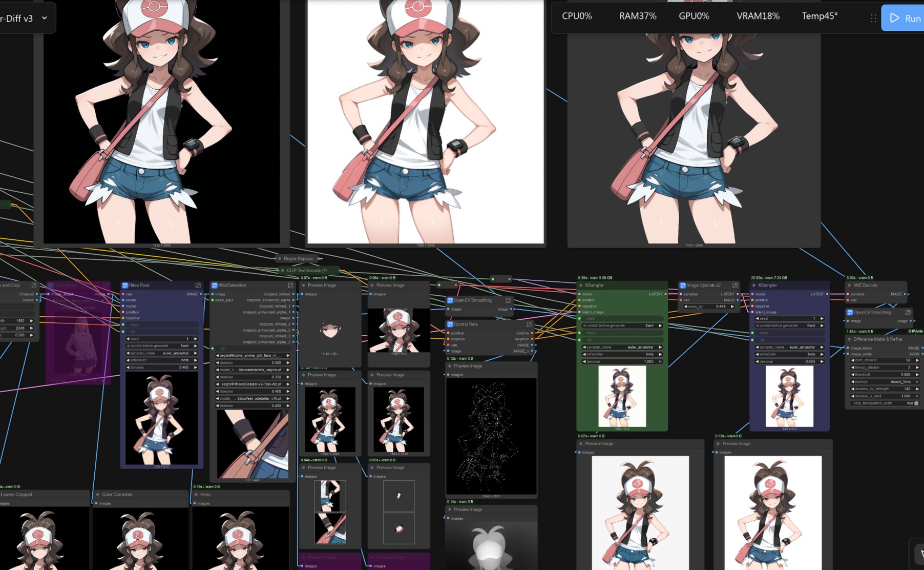Open the Control Nets node's expand icon
924x570 pixels.
[x=529, y=324]
